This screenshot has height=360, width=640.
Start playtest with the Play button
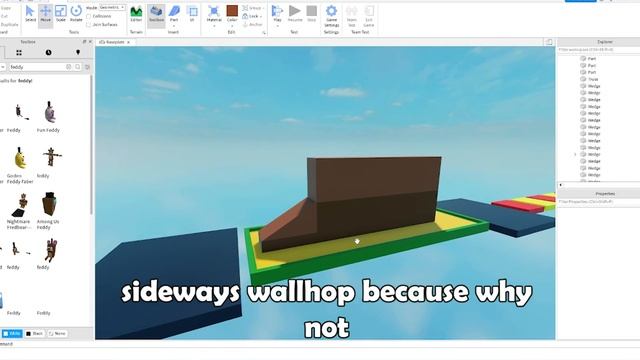coord(277,13)
